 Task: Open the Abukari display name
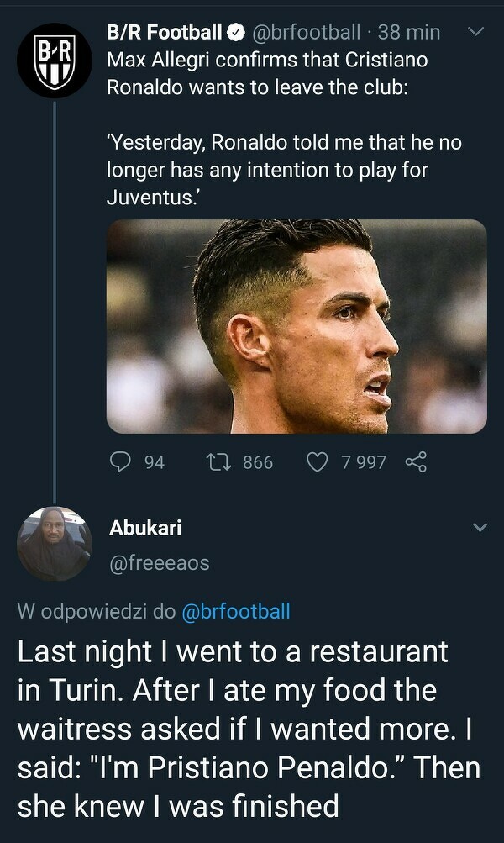pos(145,528)
